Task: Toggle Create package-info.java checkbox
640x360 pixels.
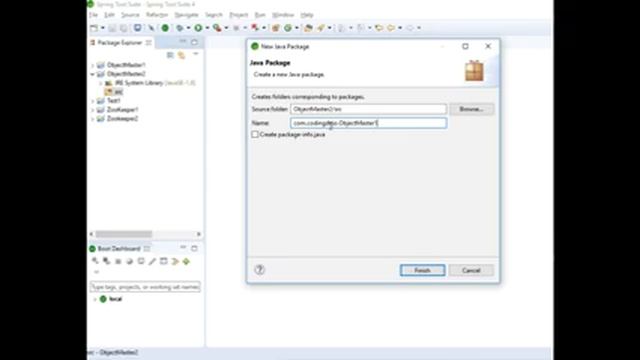Action: click(255, 134)
